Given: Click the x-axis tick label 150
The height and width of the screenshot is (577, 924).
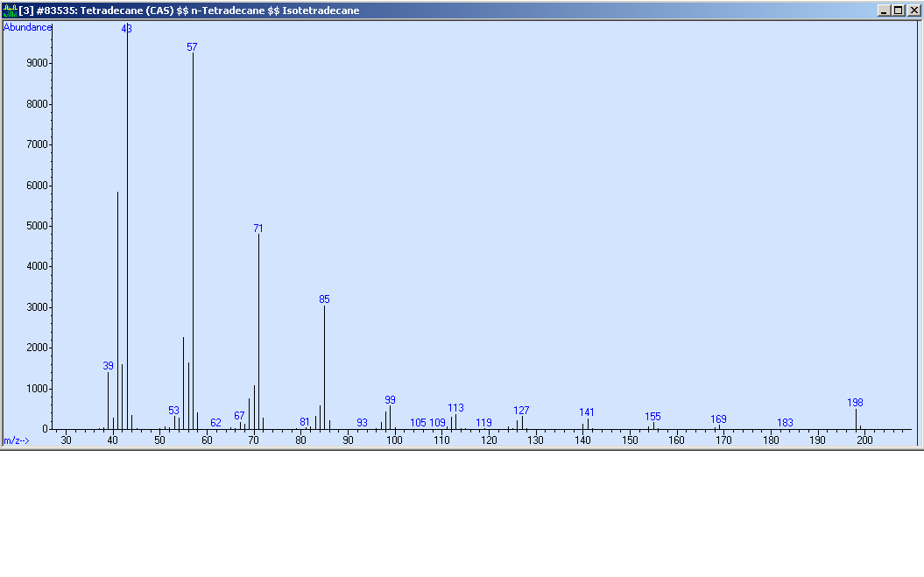Looking at the screenshot, I should [630, 440].
